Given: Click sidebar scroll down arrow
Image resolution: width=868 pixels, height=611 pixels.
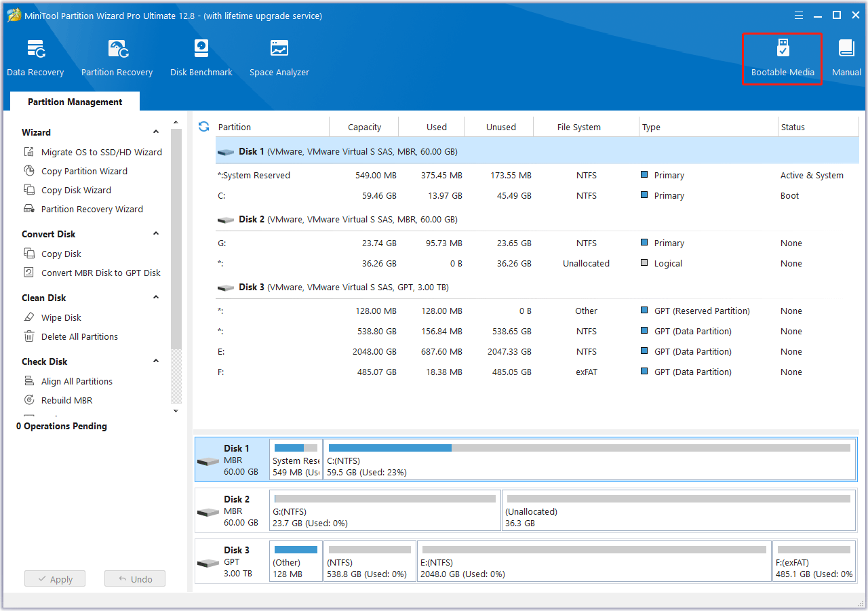Looking at the screenshot, I should pyautogui.click(x=176, y=410).
